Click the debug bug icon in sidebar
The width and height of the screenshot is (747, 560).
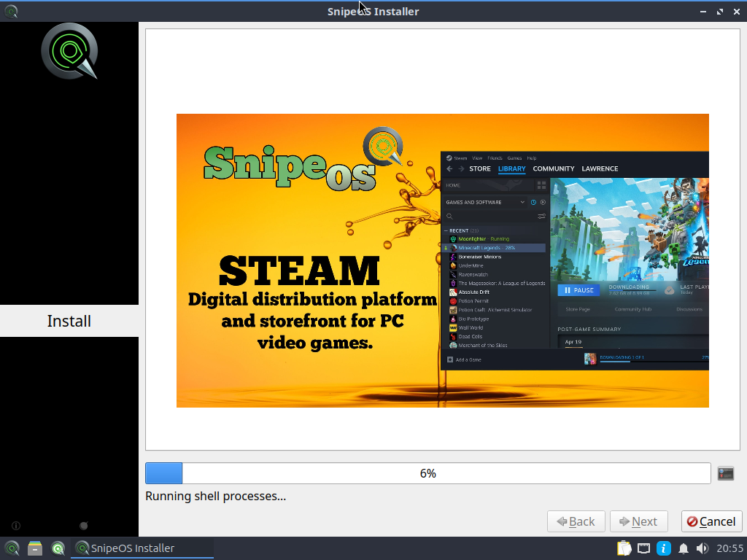pos(84,526)
